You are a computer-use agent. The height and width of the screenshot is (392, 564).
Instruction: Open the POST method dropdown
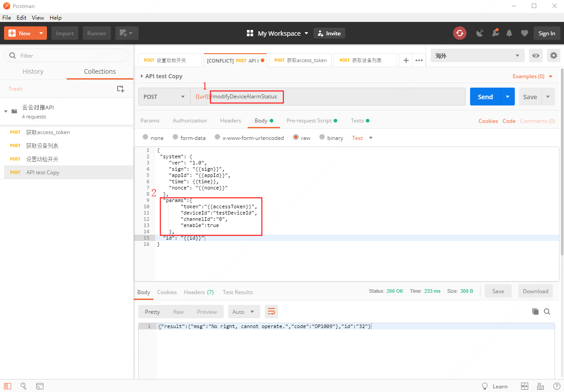164,97
